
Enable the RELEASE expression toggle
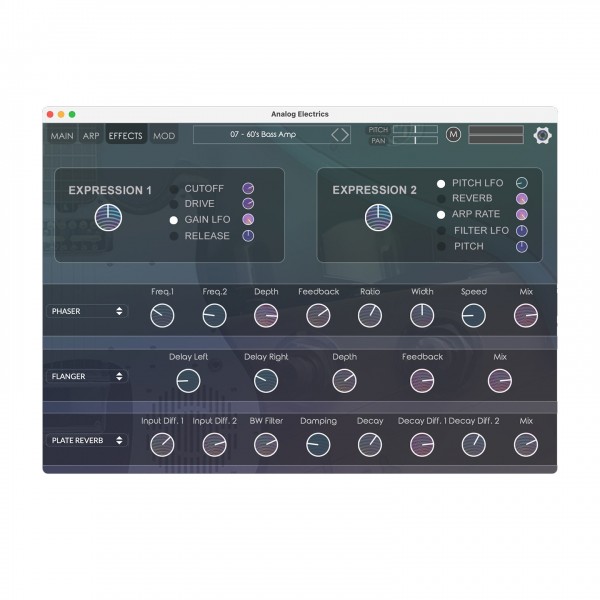174,236
